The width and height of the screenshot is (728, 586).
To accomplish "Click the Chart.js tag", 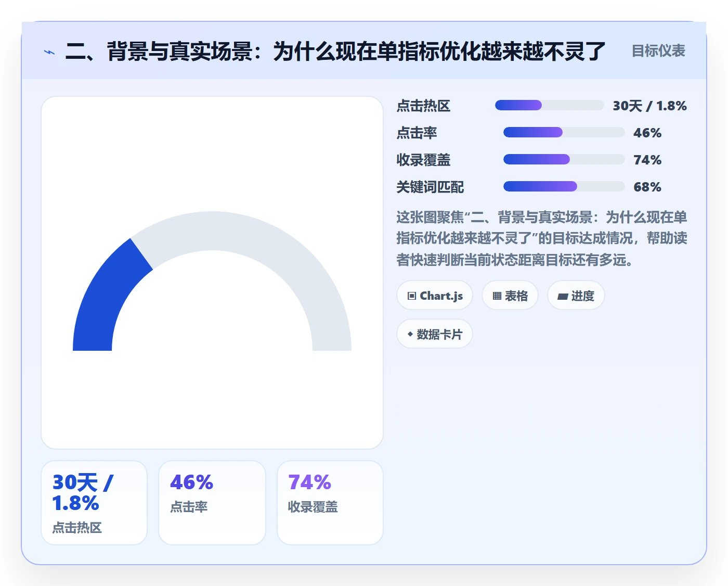I will (435, 296).
